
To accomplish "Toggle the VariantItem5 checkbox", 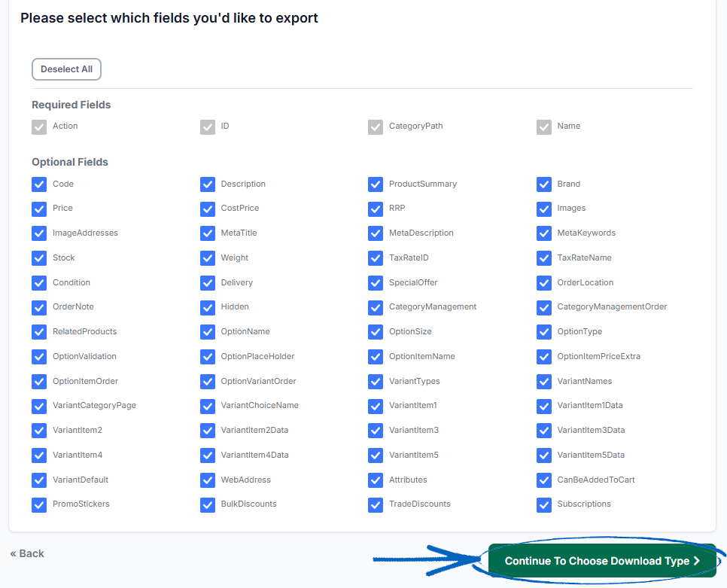I will click(376, 455).
